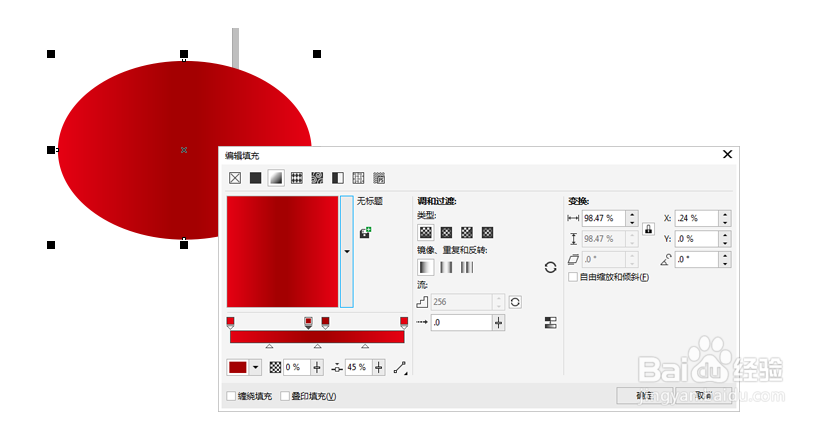Select the PostScript fill icon
This screenshot has height=425, width=832.
tap(379, 178)
